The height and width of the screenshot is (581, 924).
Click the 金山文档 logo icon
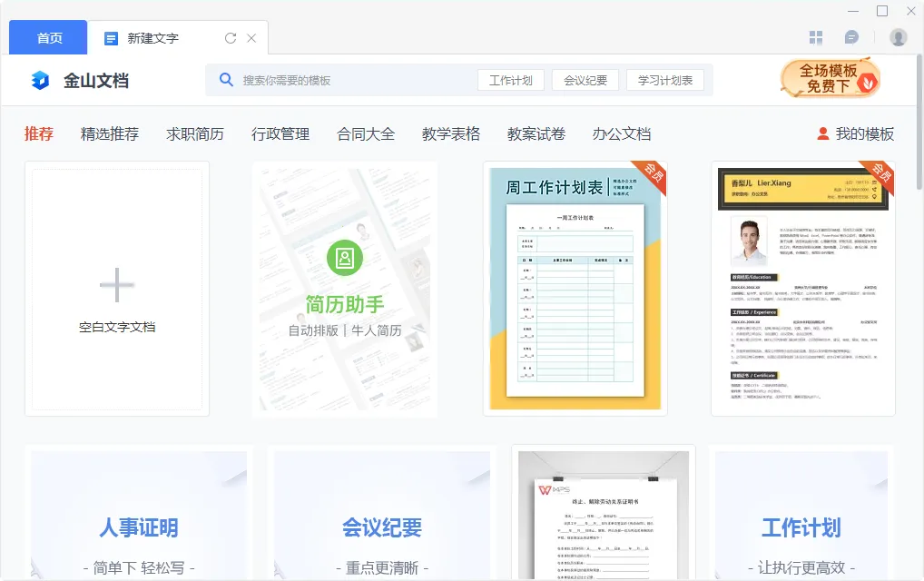pos(40,80)
